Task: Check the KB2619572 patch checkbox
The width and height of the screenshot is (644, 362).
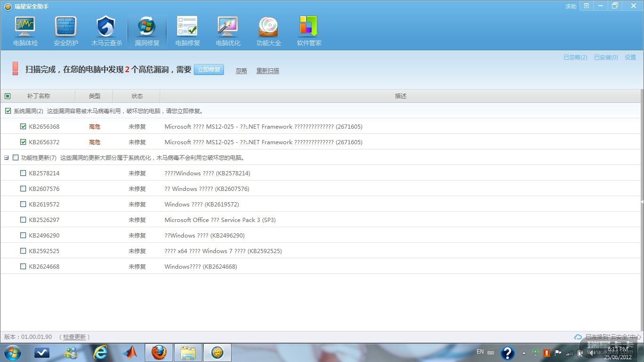Action: pos(23,204)
